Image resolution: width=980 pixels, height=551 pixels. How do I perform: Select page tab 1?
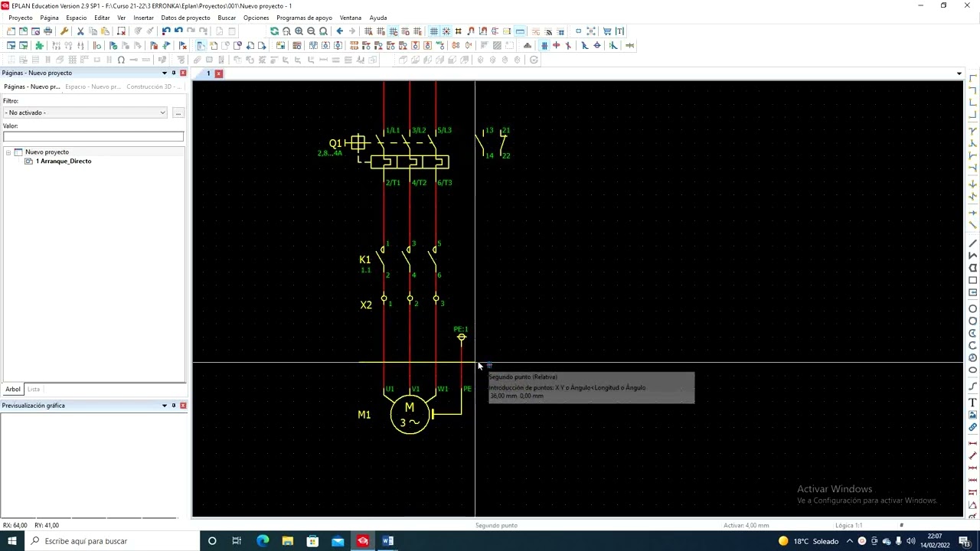tap(208, 73)
